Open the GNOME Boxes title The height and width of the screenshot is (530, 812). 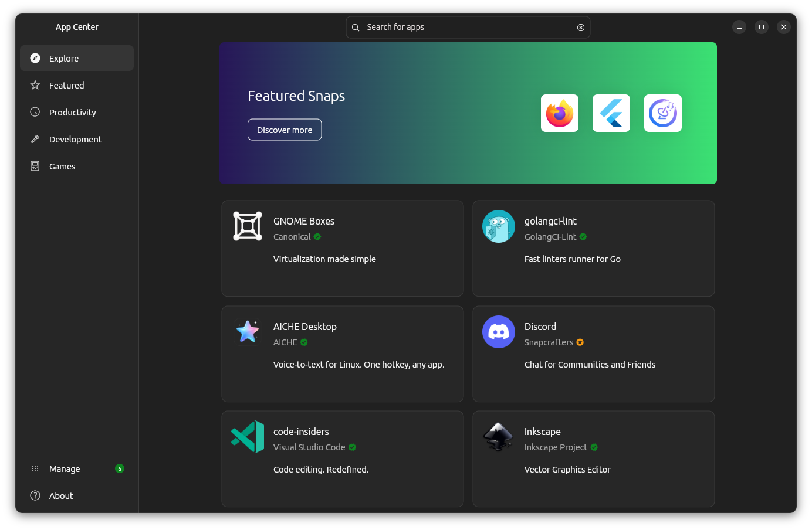(304, 221)
